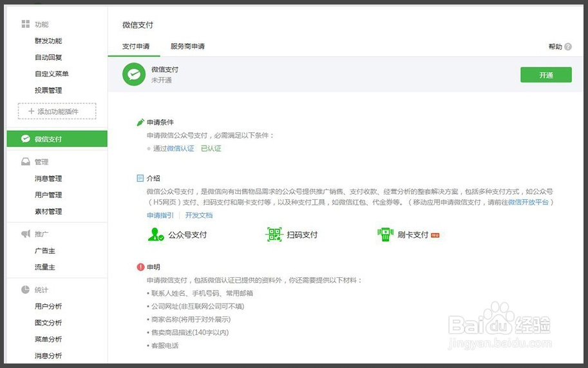
Task: Go to 自定义菜单 in sidebar
Action: coord(52,74)
